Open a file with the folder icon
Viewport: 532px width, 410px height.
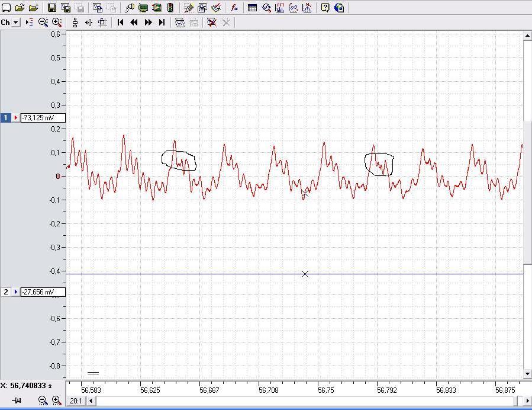tap(20, 8)
